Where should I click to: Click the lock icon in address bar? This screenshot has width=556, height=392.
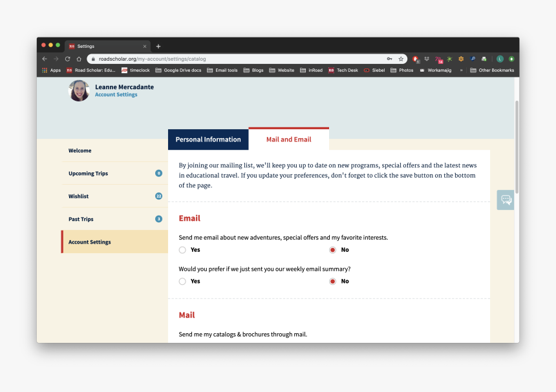pyautogui.click(x=93, y=59)
